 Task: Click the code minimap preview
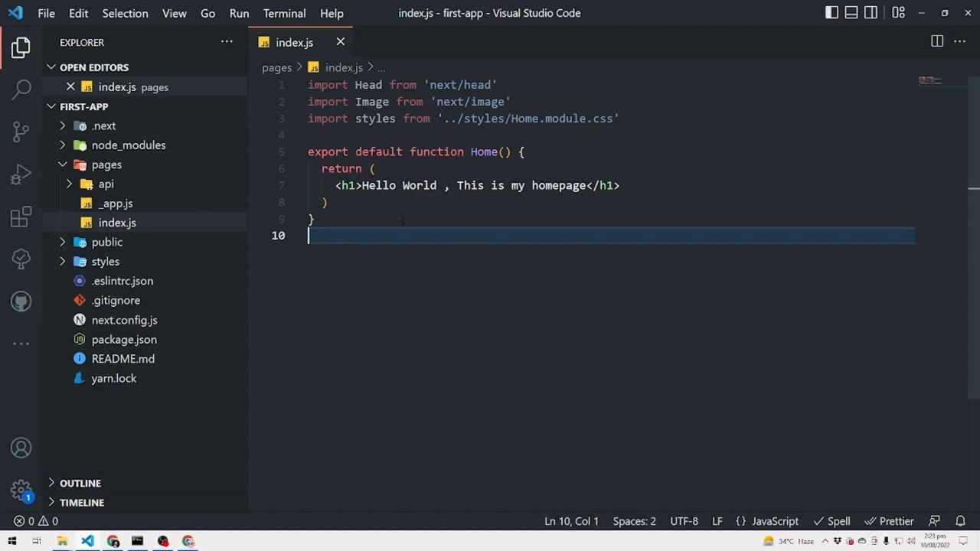click(931, 80)
